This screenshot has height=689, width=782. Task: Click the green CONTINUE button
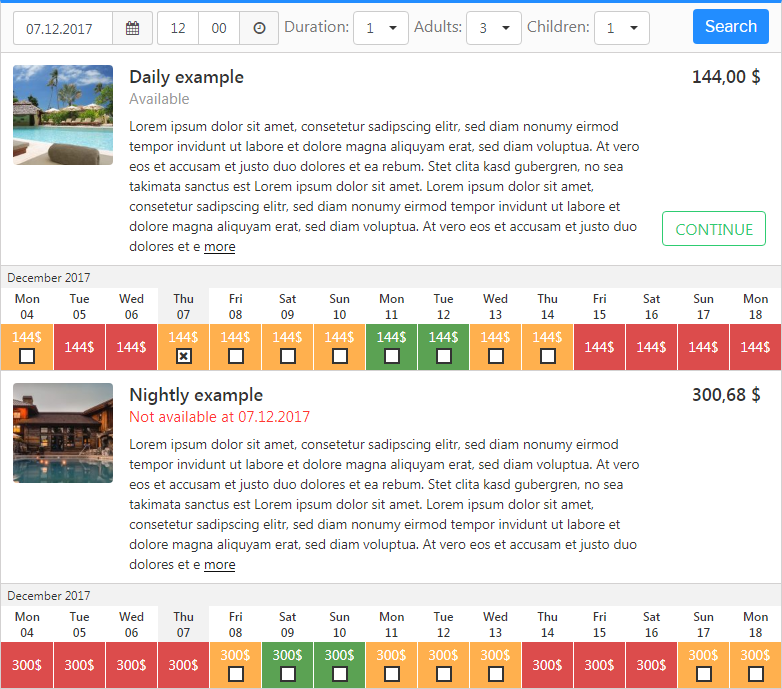(714, 229)
